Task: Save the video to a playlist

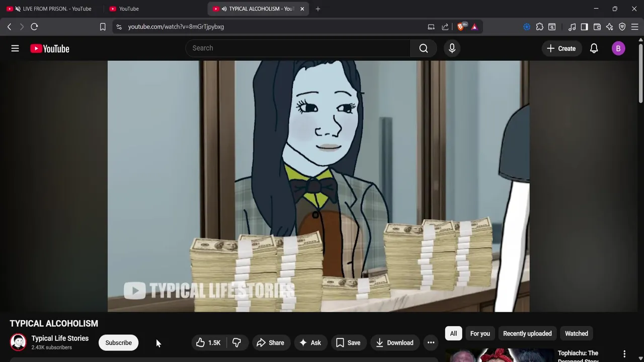Action: click(348, 343)
